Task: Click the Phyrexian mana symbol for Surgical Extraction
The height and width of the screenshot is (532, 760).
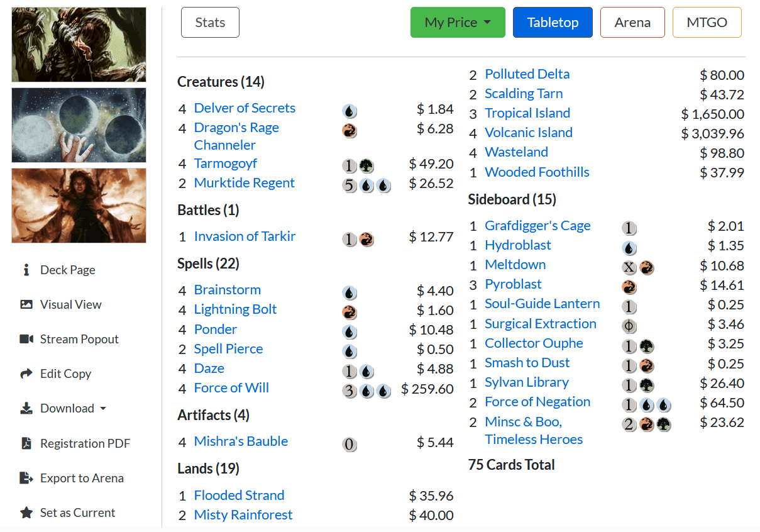Action: [629, 326]
